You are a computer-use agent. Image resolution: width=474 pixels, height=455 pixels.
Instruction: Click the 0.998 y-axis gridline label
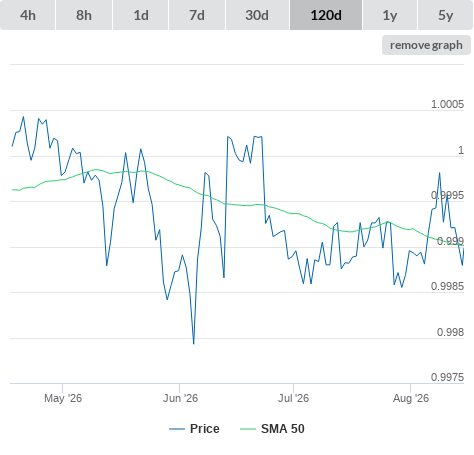(x=450, y=332)
